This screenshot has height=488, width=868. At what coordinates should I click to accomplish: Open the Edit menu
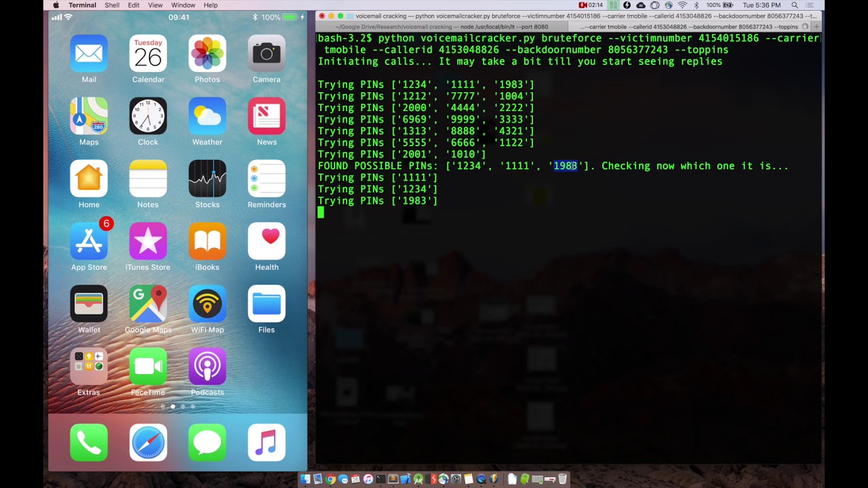134,5
